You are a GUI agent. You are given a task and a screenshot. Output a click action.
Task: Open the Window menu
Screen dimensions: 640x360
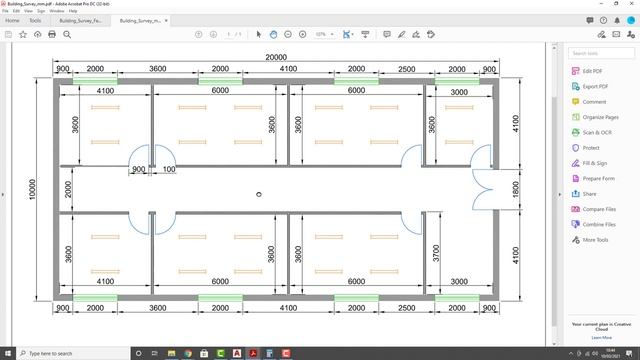[x=57, y=11]
